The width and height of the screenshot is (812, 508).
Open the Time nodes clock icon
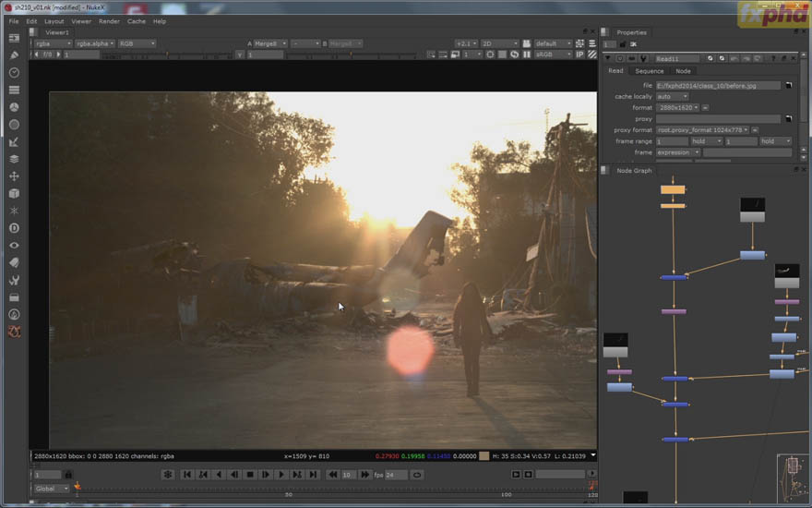coord(14,73)
